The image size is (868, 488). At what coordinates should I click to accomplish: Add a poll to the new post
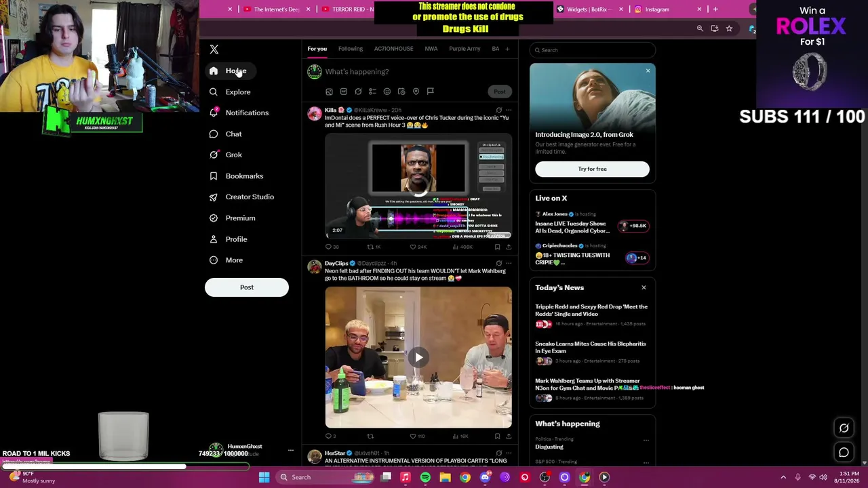372,91
